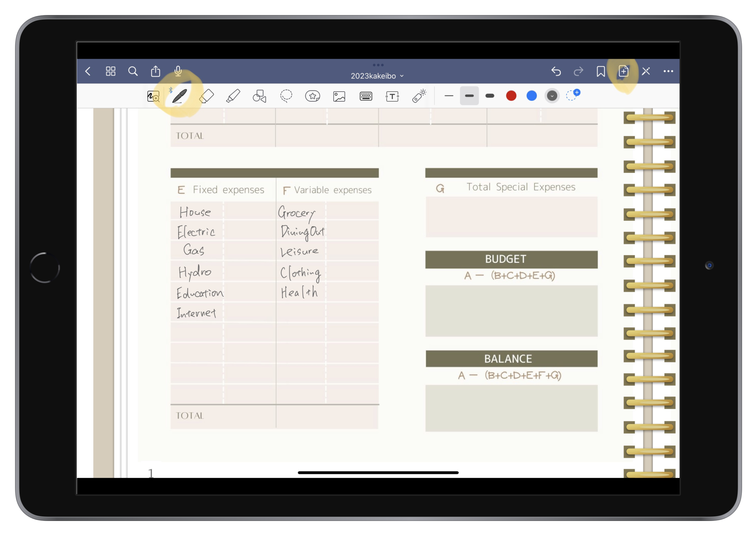The image size is (756, 536).
Task: Open the Elements sticker tool
Action: pyautogui.click(x=312, y=96)
